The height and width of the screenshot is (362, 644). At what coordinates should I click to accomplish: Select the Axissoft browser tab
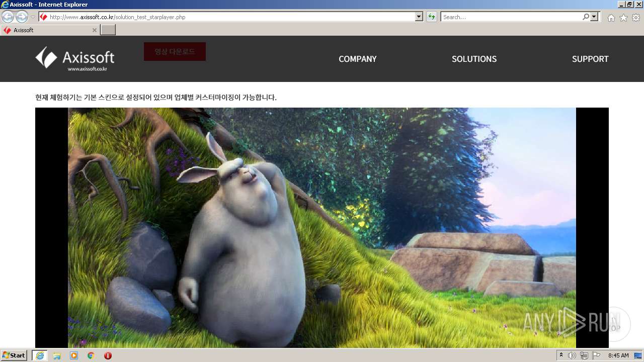(x=49, y=30)
